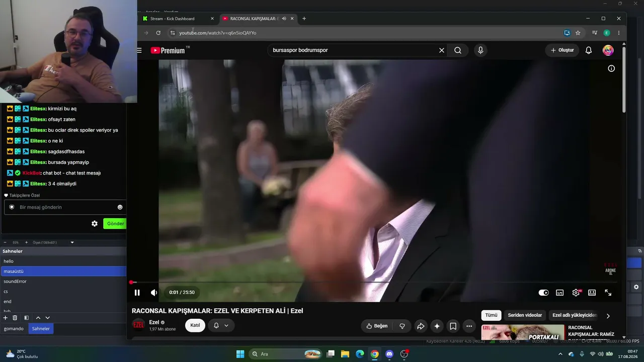Like the video with Beğen
Viewport: 644px width, 362px height.
(x=377, y=326)
